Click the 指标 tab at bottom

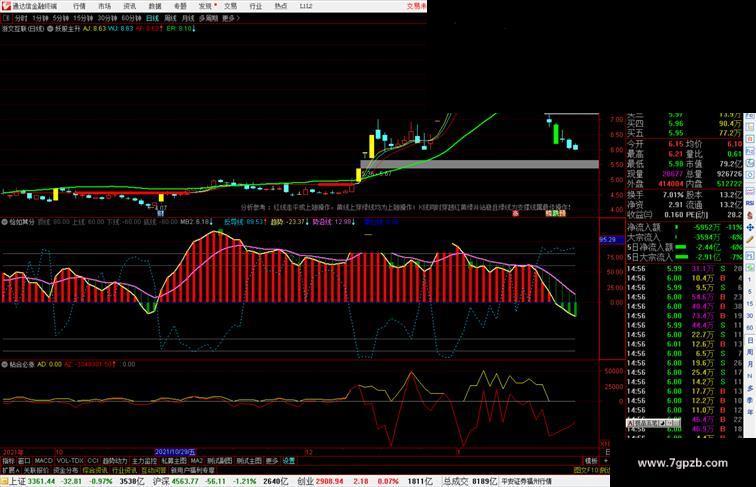click(8, 461)
